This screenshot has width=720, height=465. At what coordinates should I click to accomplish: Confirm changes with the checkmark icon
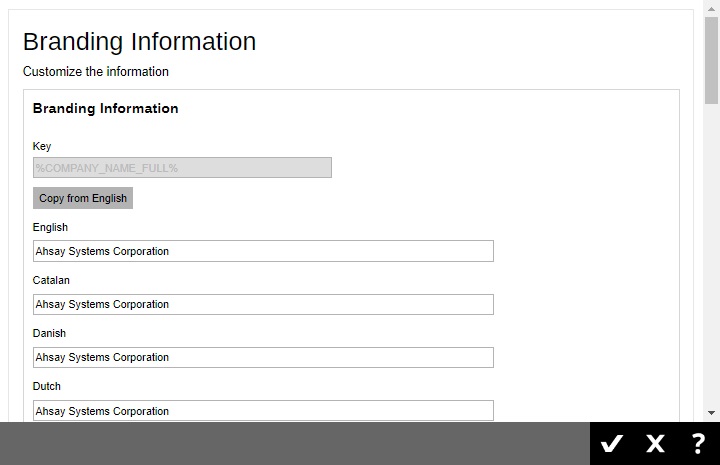(x=612, y=444)
